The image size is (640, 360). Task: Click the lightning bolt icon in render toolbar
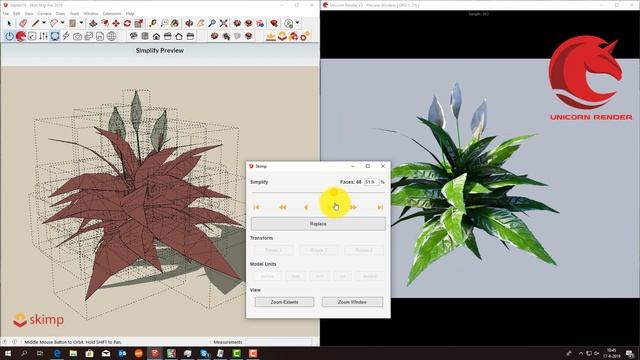(x=66, y=36)
